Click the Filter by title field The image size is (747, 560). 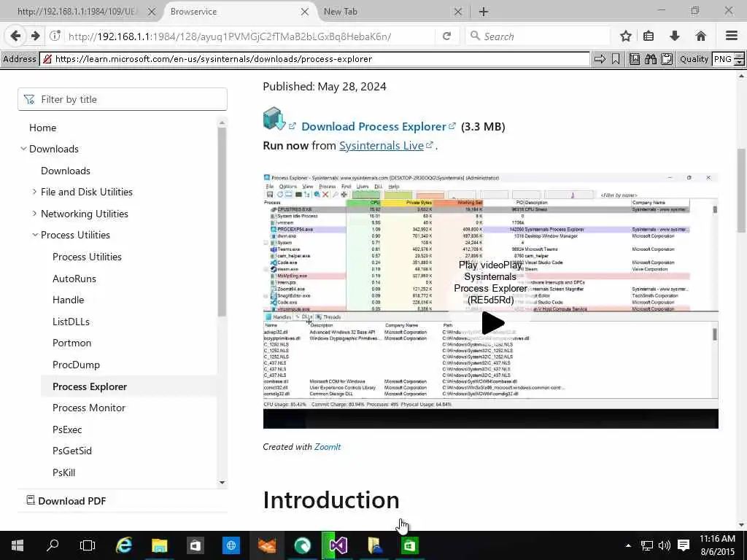click(x=123, y=99)
